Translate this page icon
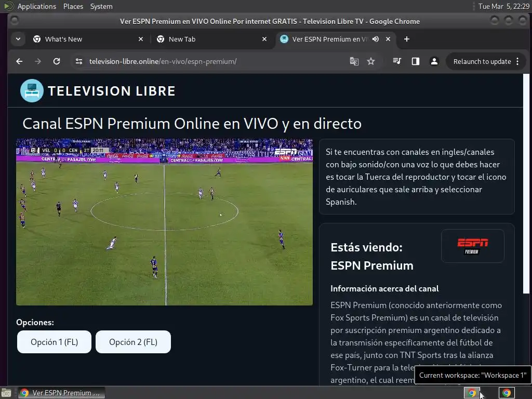The width and height of the screenshot is (532, 399). (354, 61)
